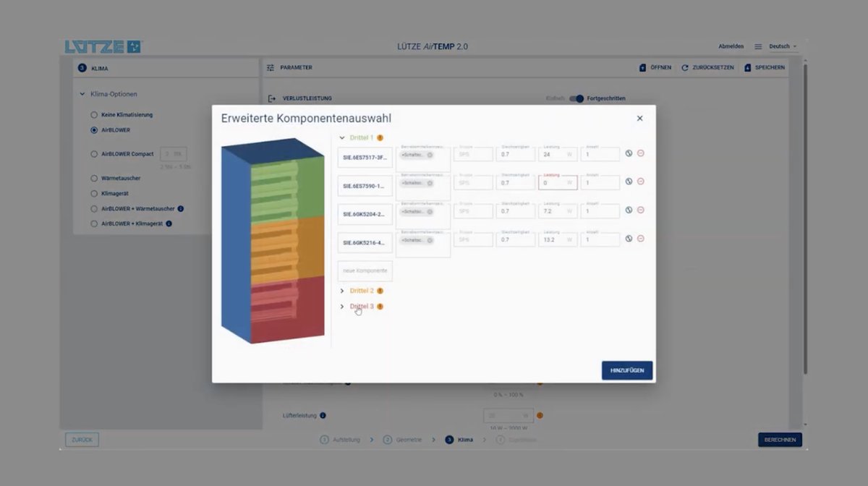Image resolution: width=868 pixels, height=486 pixels.
Task: Go to the Geometrie step in the stepper
Action: tap(403, 440)
